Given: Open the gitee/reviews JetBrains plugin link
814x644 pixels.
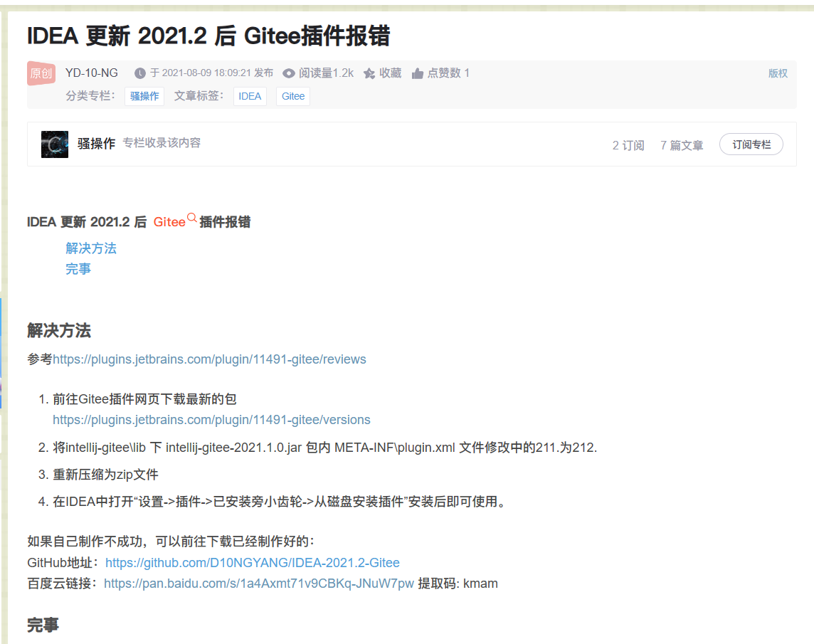Looking at the screenshot, I should [209, 359].
